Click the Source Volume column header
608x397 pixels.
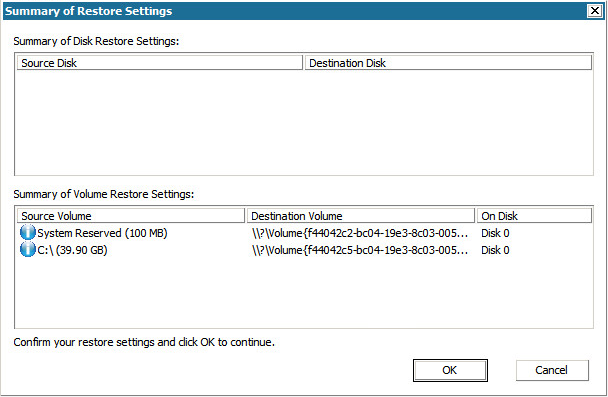(x=131, y=216)
